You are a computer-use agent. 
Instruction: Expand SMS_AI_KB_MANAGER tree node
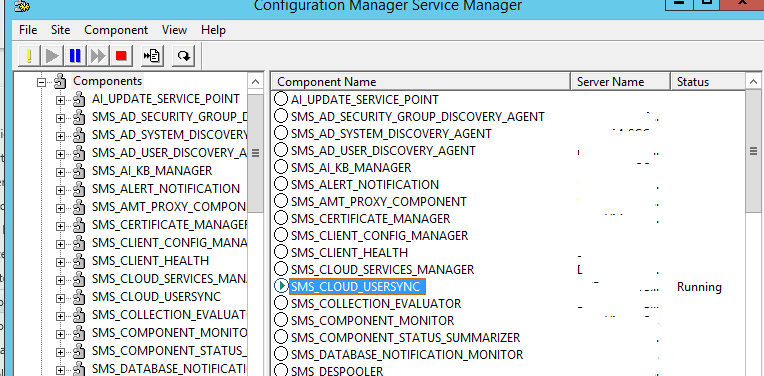pyautogui.click(x=60, y=172)
